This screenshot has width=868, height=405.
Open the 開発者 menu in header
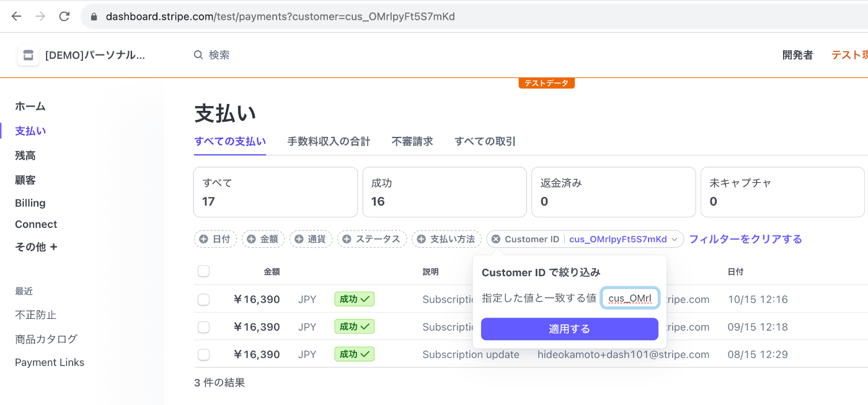point(797,55)
